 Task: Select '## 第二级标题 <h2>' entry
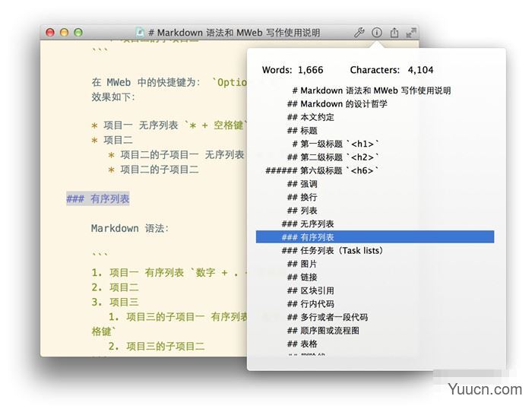pyautogui.click(x=333, y=157)
